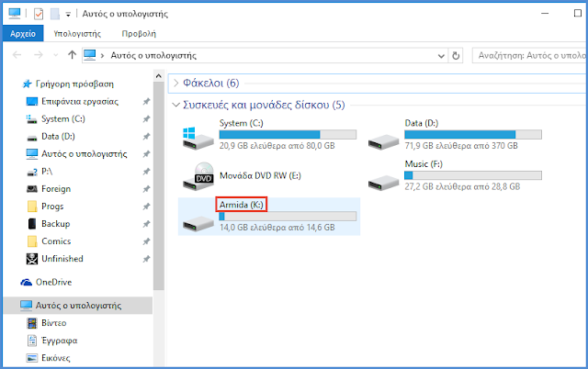Click the Armida (K:) drive icon
This screenshot has width=588, height=369.
(197, 217)
